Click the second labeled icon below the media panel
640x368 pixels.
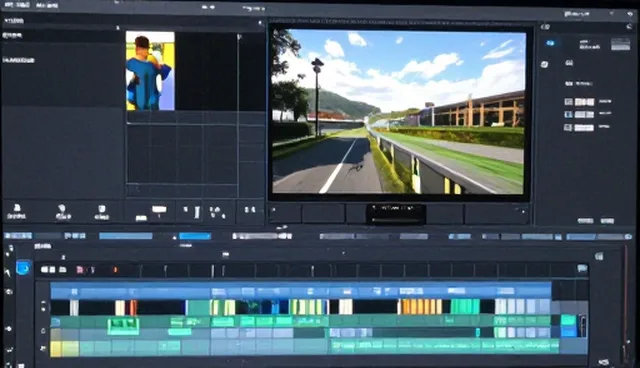63,212
